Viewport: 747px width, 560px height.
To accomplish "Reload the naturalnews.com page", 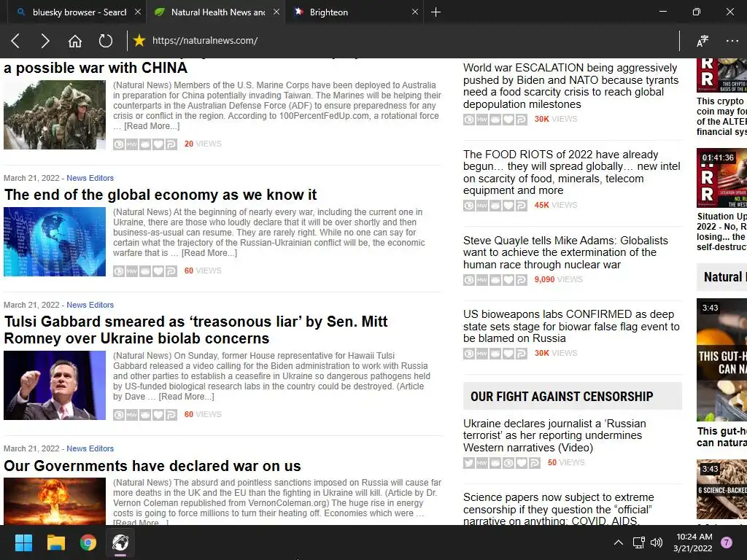I will (x=106, y=41).
